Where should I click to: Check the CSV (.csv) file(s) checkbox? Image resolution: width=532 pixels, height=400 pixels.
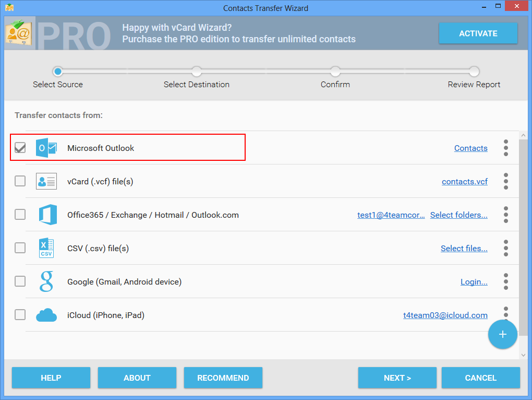[x=20, y=248]
